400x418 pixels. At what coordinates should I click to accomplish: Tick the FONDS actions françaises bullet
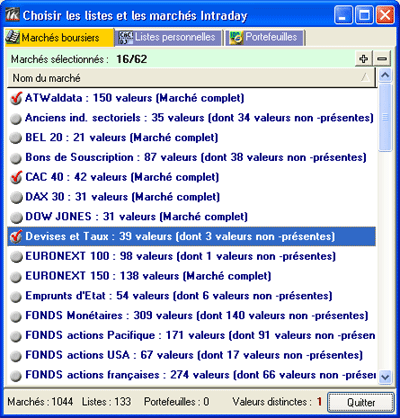[16, 376]
